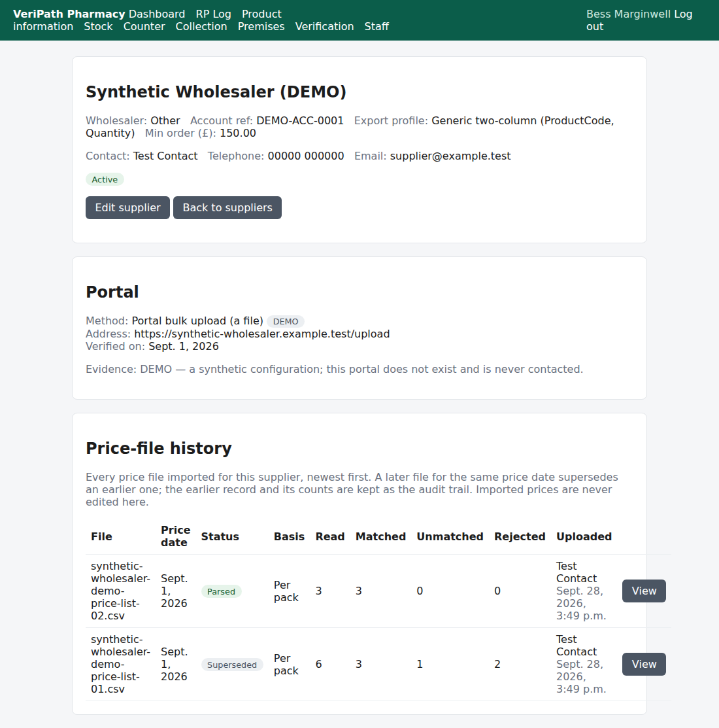Click file name synthetic-wholesaler-demo-price-list-01.csv
The height and width of the screenshot is (728, 719).
(121, 665)
